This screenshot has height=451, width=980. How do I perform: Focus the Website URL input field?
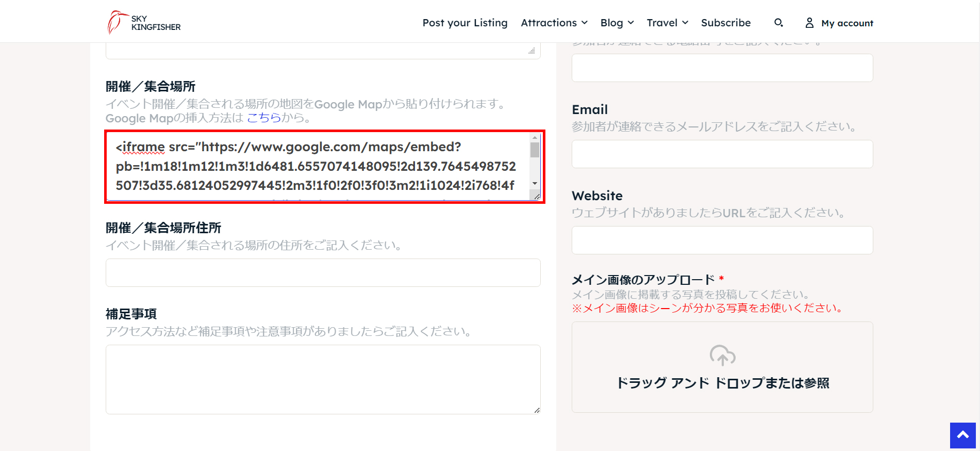(722, 240)
